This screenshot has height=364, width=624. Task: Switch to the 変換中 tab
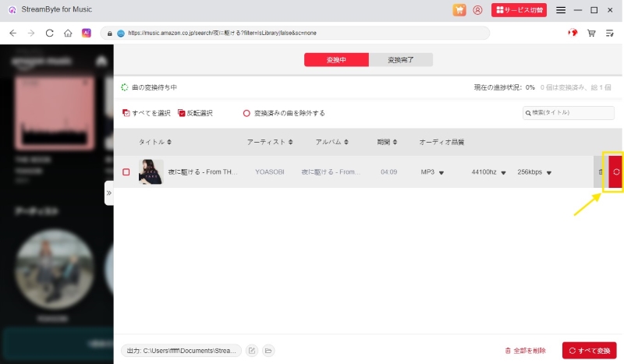coord(336,60)
